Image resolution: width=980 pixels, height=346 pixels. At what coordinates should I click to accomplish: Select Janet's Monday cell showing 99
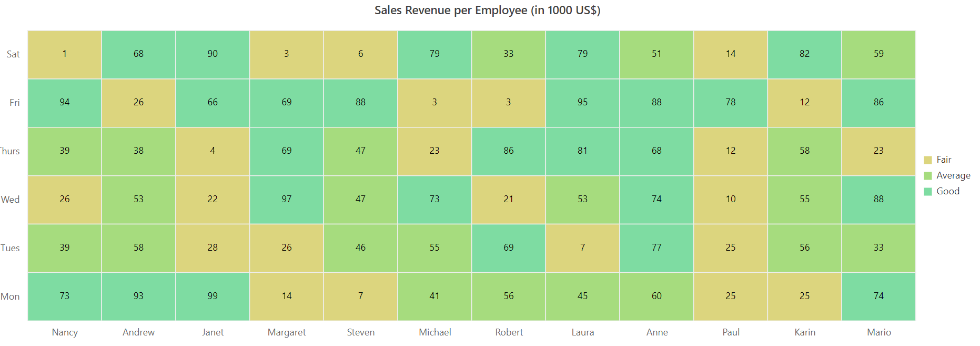coord(213,296)
